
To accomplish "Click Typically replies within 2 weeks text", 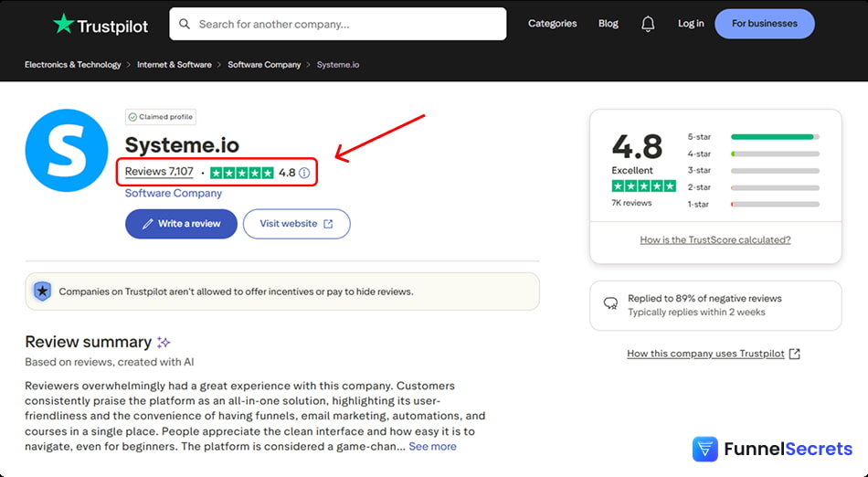I will [696, 313].
